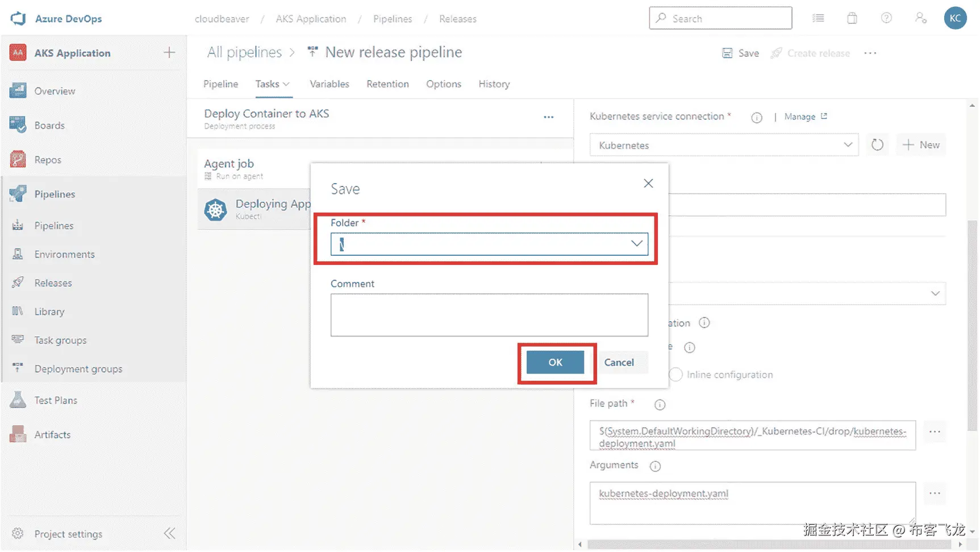Select the Inline configuration radio button
The image size is (980, 552).
[676, 375]
